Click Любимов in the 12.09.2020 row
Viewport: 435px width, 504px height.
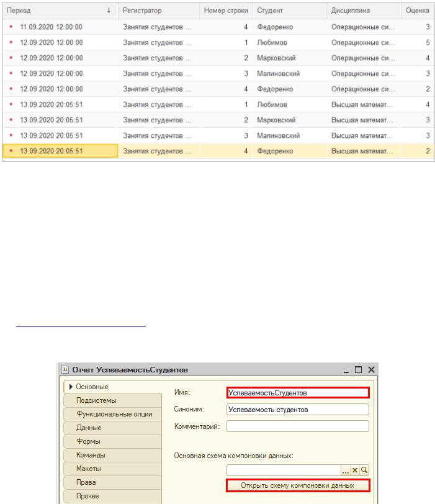tap(272, 42)
